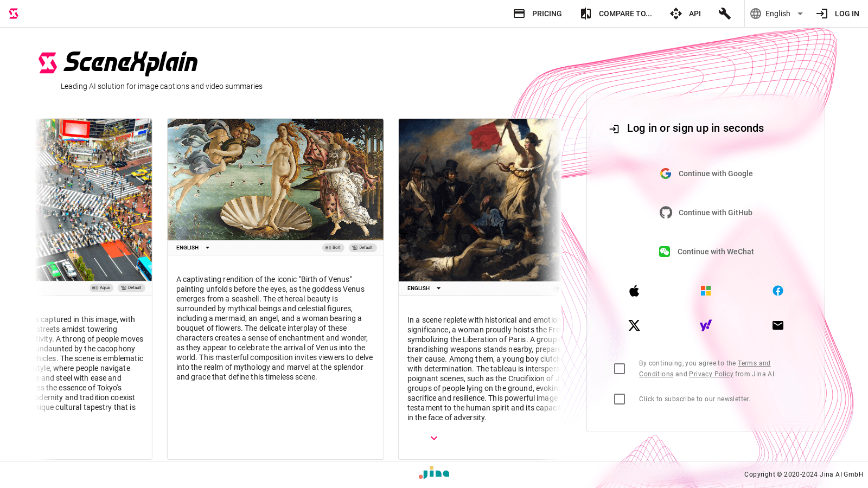
Task: Click the WeChat logo icon
Action: coord(665,252)
